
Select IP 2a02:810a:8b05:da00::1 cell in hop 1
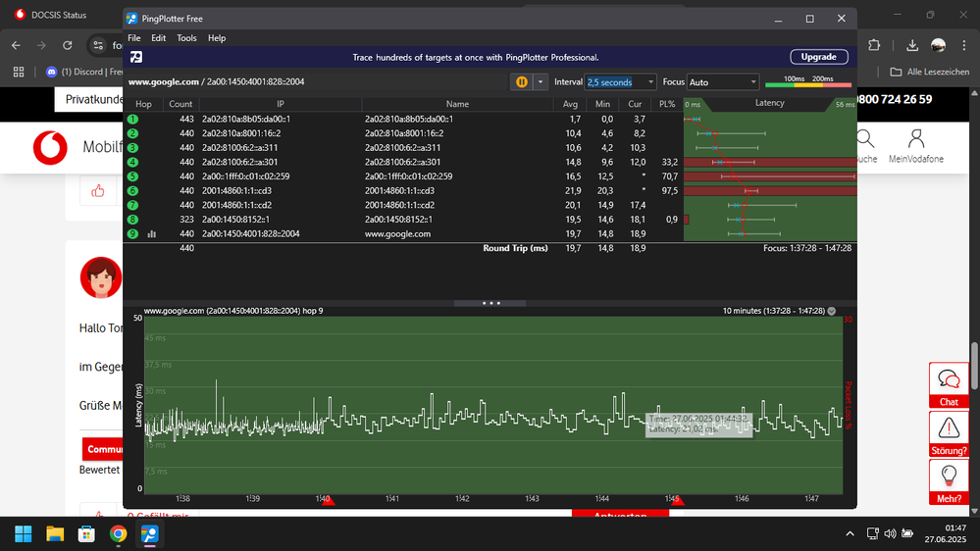click(x=245, y=119)
